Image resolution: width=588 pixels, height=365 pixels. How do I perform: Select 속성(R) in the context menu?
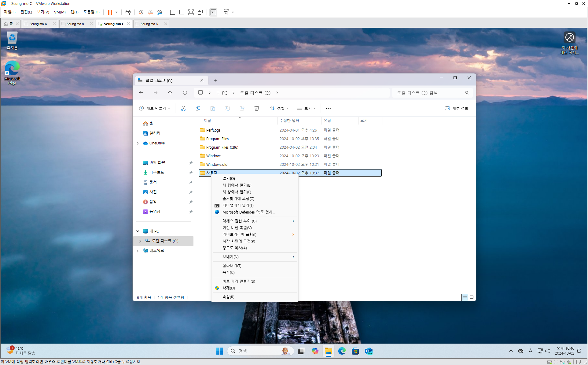[x=228, y=297]
